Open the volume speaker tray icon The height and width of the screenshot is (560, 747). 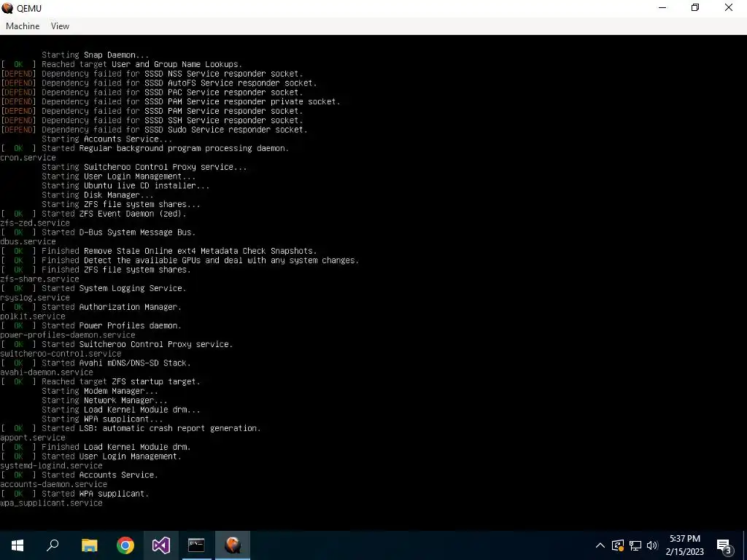pos(652,545)
